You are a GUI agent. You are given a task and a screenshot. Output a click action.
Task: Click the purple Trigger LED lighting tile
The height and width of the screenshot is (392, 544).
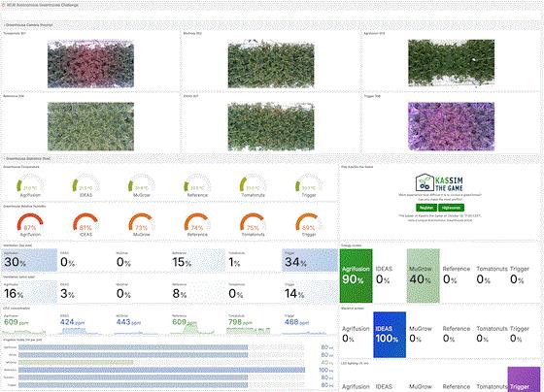pyautogui.click(x=524, y=379)
